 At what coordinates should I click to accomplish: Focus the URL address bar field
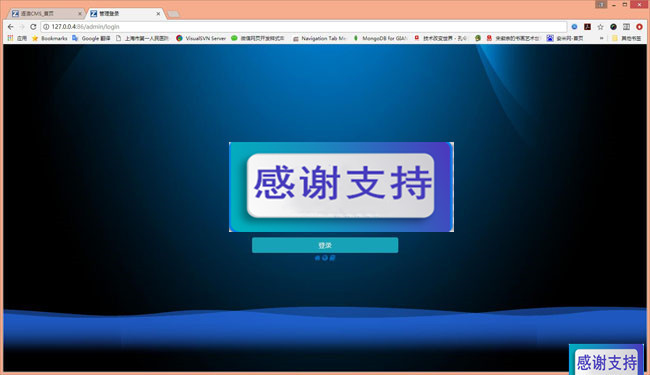pos(304,27)
